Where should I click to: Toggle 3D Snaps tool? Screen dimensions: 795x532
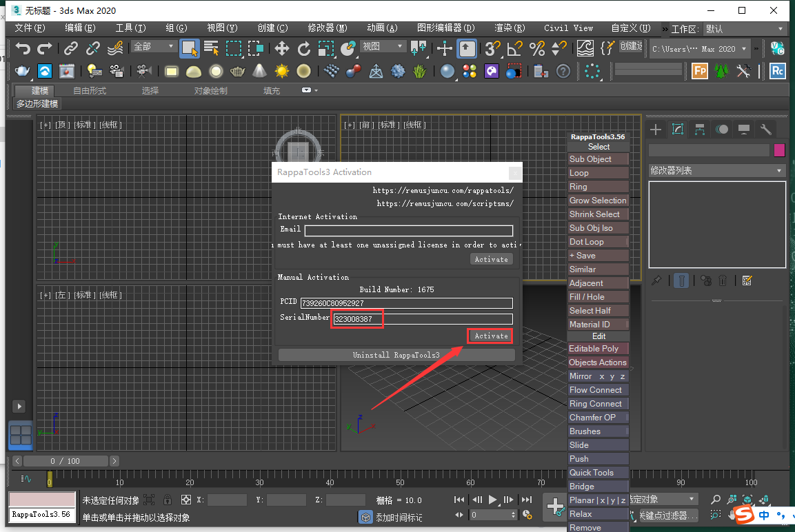pos(492,49)
